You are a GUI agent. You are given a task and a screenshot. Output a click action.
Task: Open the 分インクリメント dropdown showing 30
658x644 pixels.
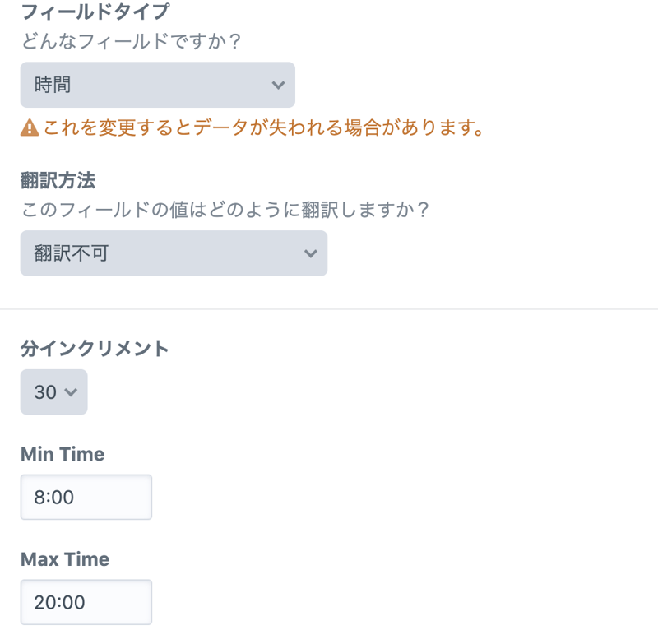[x=53, y=392]
